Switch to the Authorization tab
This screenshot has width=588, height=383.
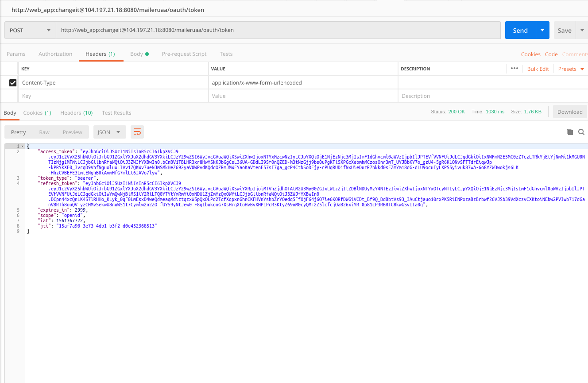point(55,54)
